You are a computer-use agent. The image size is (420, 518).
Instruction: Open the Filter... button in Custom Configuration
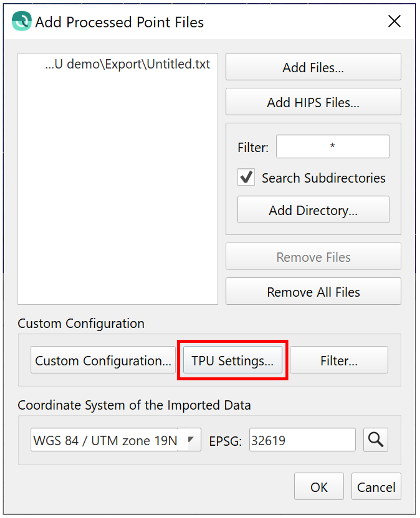[x=339, y=360]
